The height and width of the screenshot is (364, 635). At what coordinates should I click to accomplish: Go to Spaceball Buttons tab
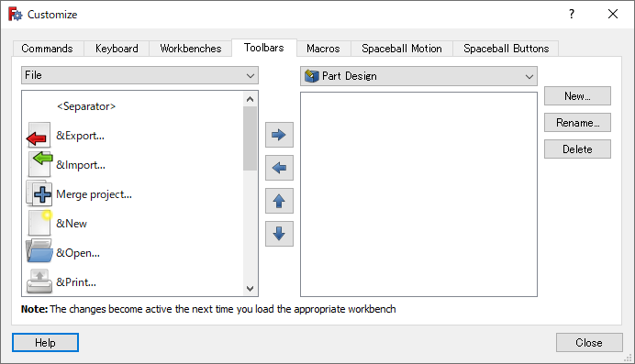(507, 49)
